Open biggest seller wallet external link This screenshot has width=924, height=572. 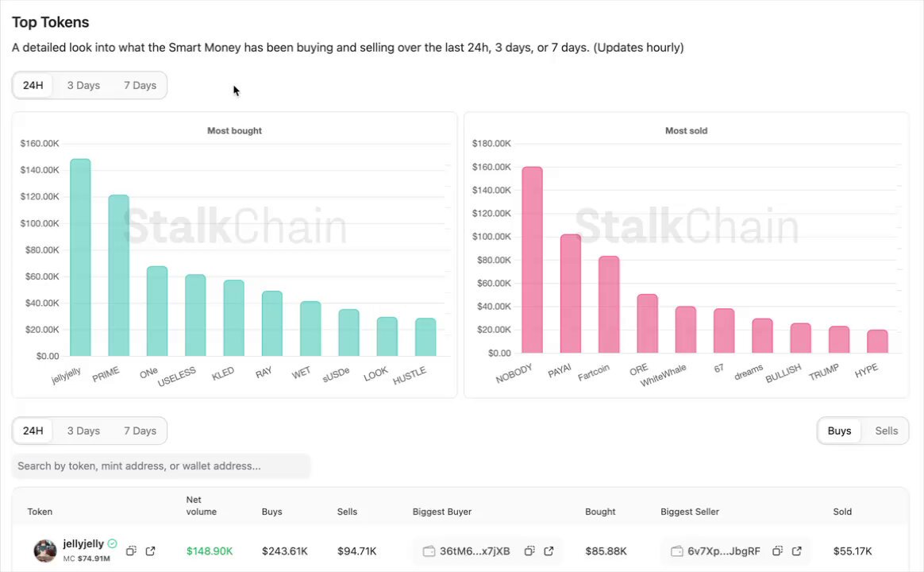tap(797, 551)
